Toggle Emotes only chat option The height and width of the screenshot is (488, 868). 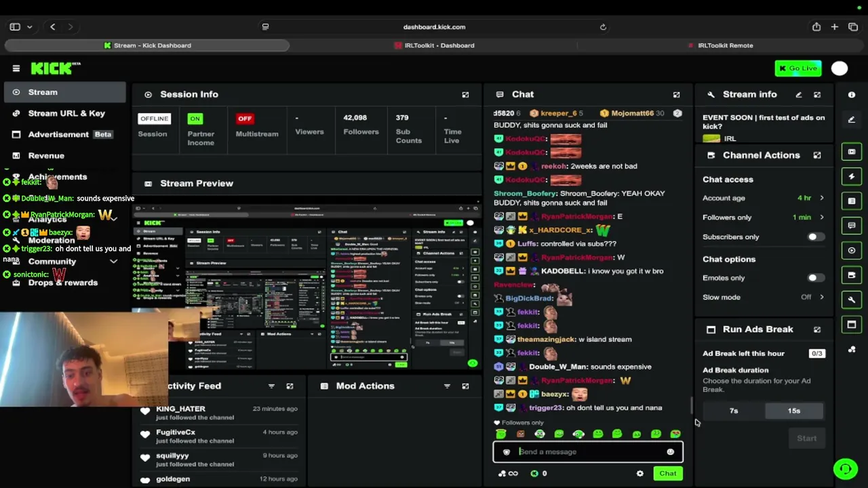tap(816, 278)
